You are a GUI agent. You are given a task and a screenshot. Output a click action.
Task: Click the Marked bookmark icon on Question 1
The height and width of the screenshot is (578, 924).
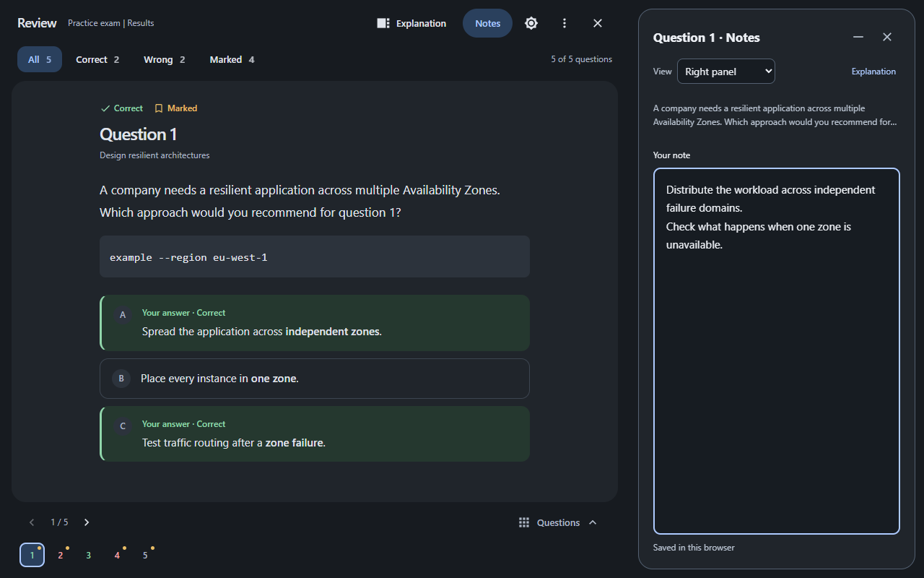pos(159,108)
